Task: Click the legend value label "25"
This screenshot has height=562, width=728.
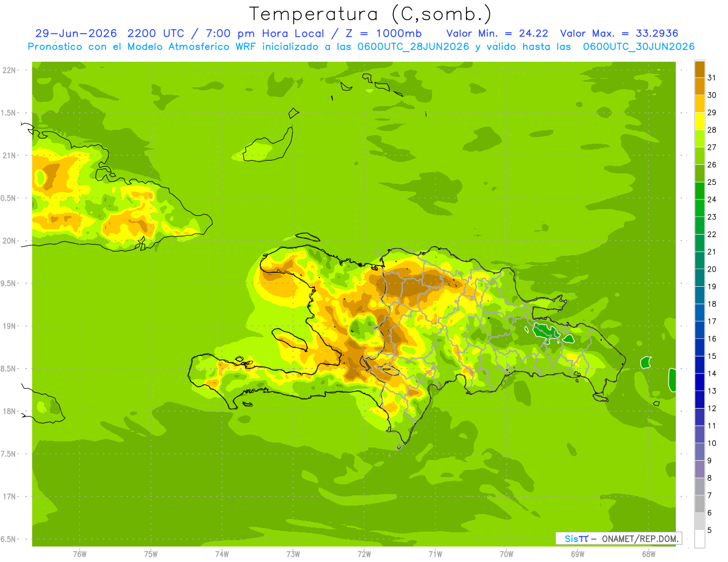Action: (712, 182)
